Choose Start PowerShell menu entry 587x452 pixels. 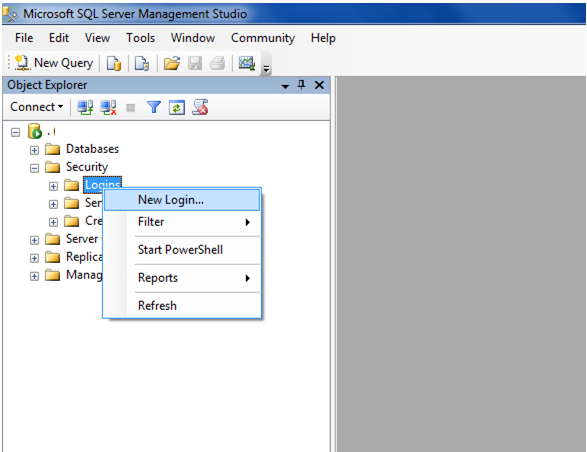tap(182, 250)
